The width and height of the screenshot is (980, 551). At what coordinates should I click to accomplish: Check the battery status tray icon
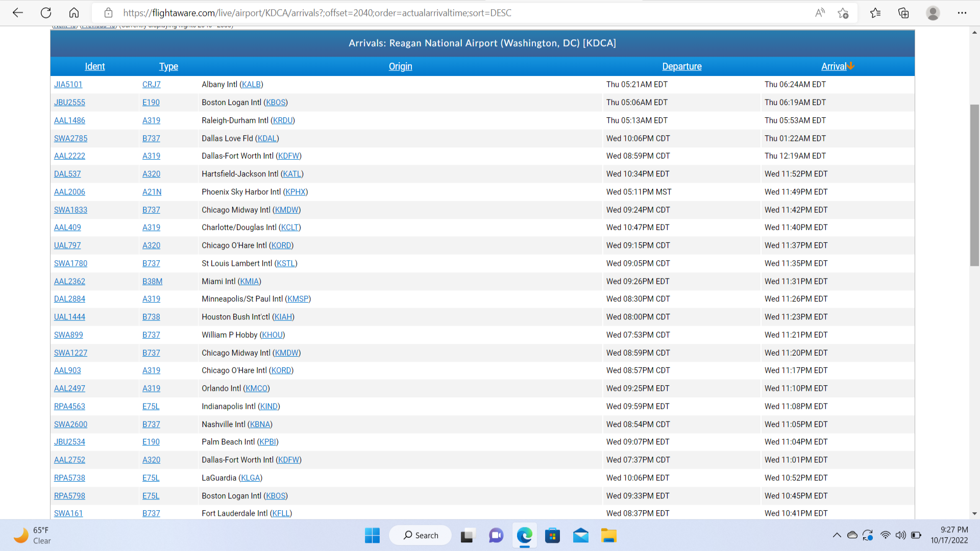(x=916, y=535)
